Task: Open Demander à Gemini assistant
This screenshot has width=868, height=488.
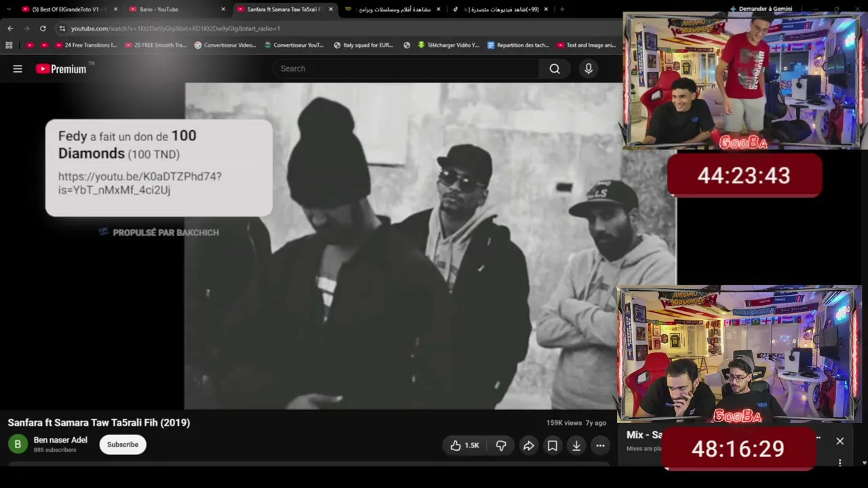Action: pos(761,9)
